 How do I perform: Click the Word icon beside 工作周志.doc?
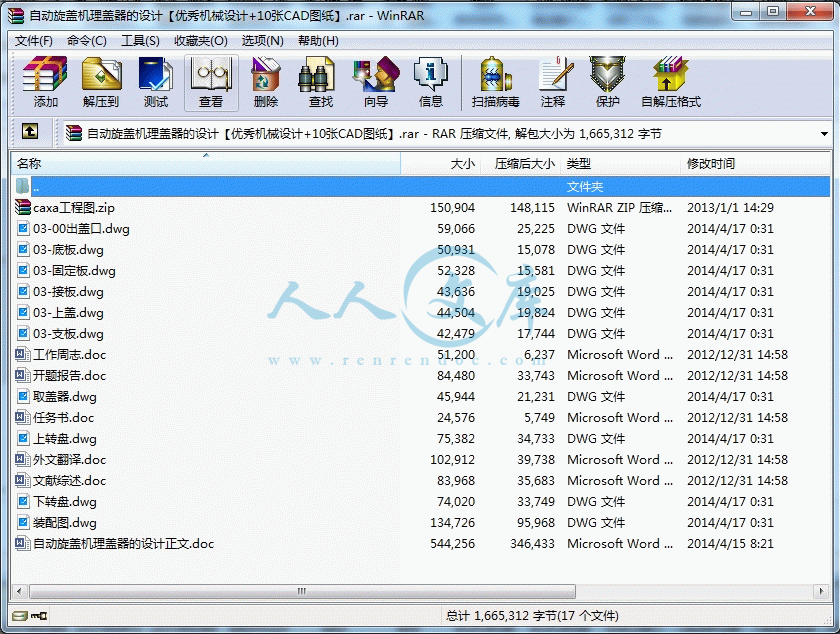(22, 354)
